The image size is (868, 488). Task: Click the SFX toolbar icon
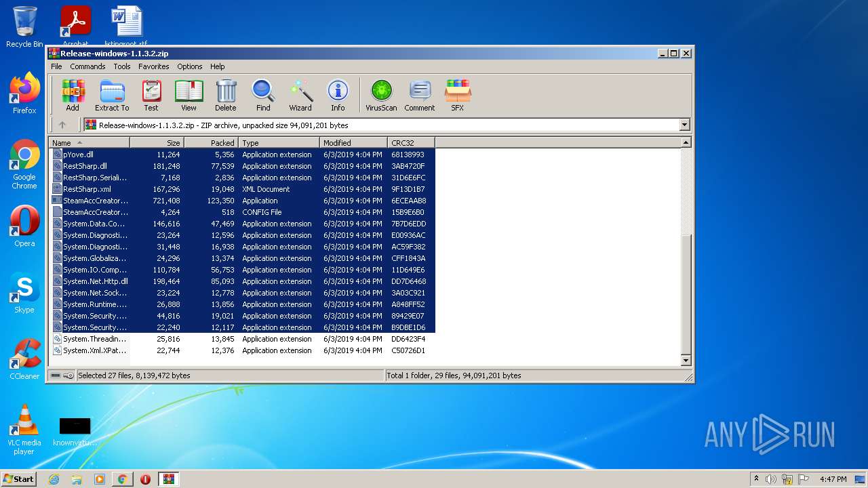pos(458,95)
